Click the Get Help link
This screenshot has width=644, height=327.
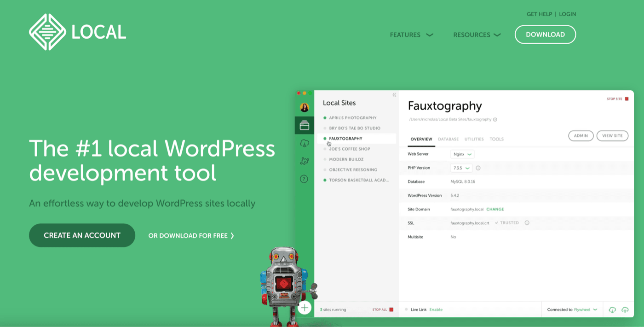point(539,14)
